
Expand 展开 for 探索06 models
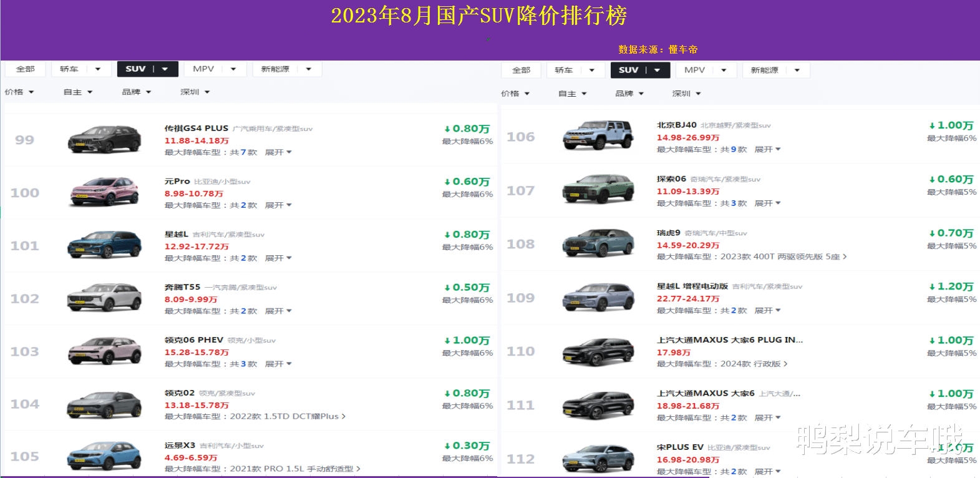point(768,203)
